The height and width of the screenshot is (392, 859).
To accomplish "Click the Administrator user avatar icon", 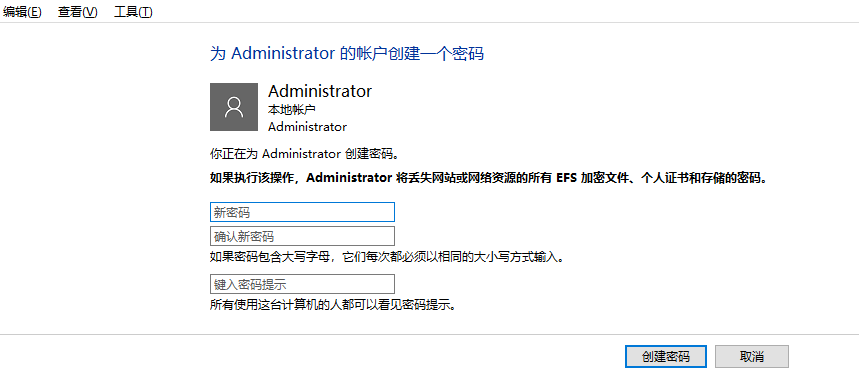I will point(234,107).
